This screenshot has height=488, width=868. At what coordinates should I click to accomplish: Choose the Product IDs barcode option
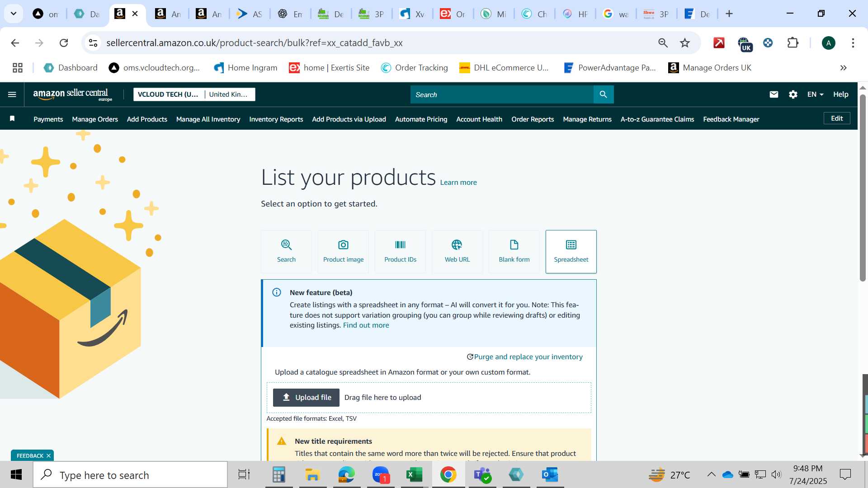point(400,252)
